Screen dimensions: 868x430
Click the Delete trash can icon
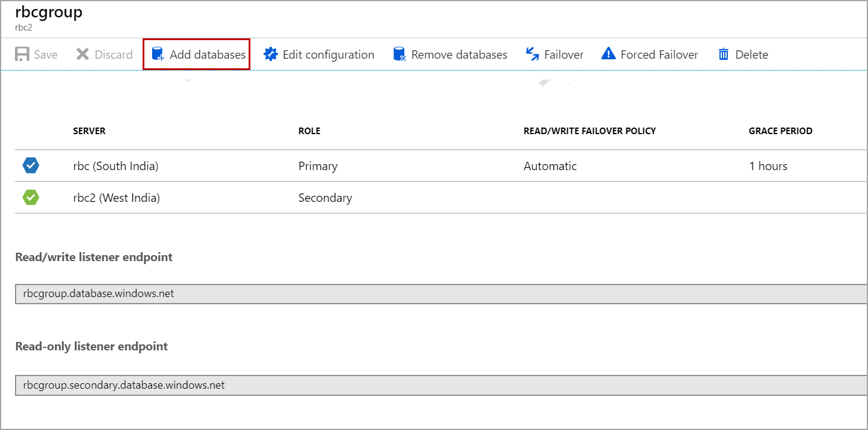(x=724, y=54)
